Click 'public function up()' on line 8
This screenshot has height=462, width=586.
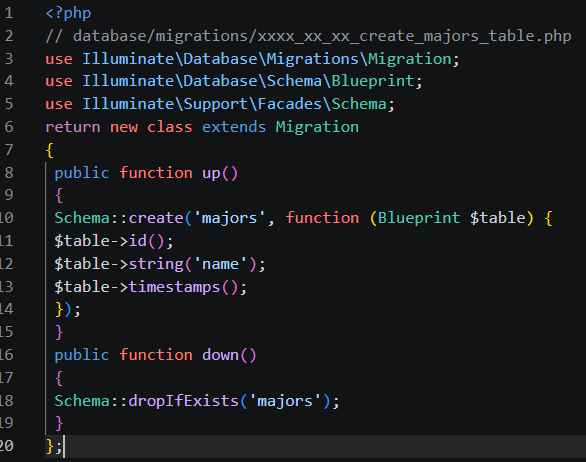[146, 173]
